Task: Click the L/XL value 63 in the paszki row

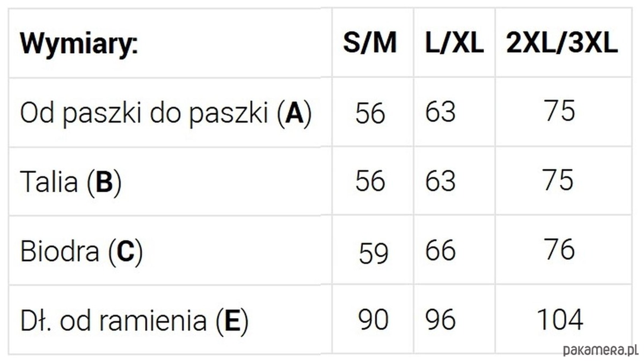Action: coord(441,112)
